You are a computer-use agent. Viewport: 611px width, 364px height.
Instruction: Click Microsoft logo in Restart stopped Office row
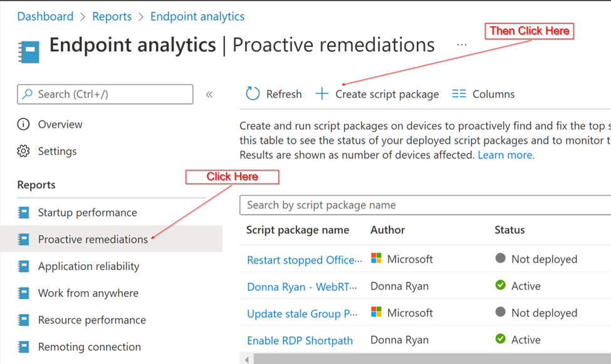tap(376, 258)
